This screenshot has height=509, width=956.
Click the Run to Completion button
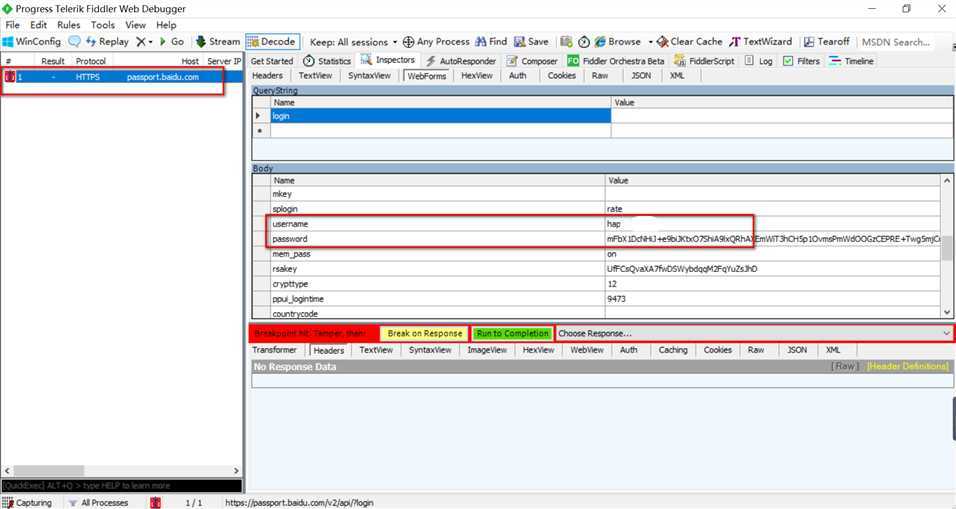(x=512, y=333)
